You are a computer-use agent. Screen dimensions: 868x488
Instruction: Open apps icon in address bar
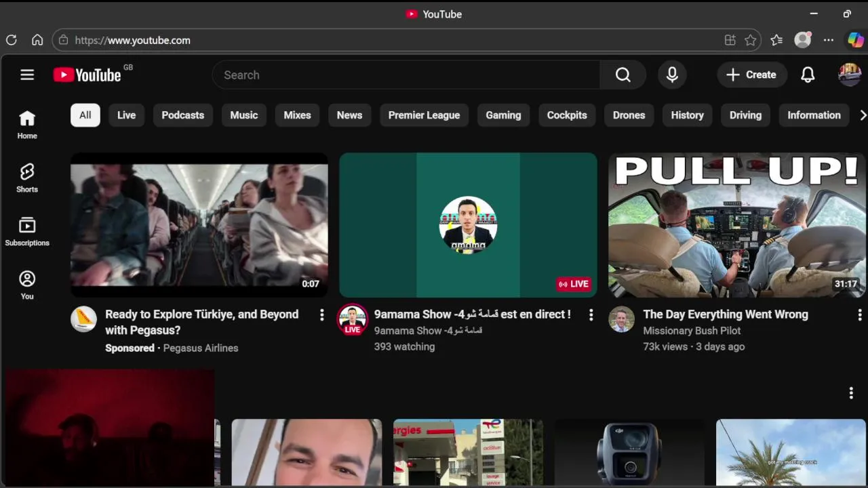pyautogui.click(x=730, y=40)
